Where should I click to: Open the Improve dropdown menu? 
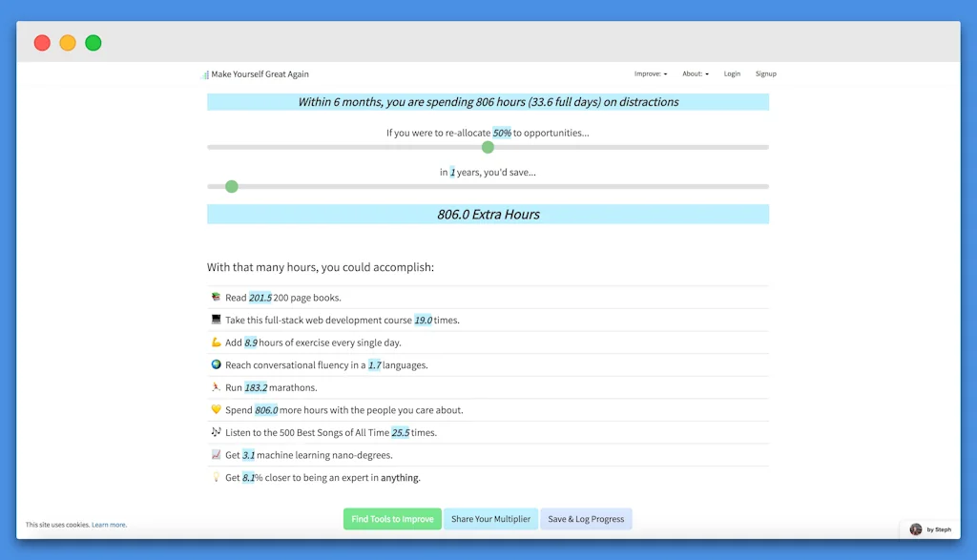[651, 73]
